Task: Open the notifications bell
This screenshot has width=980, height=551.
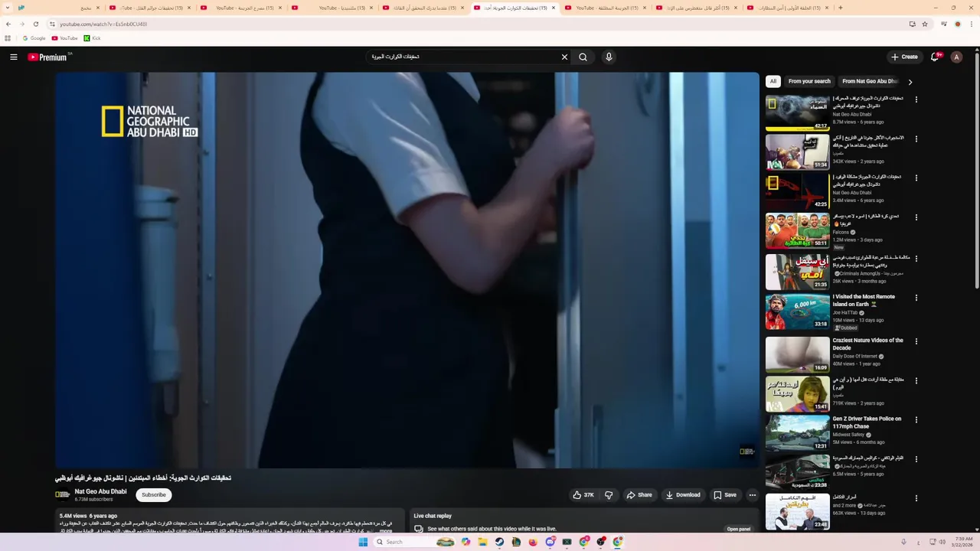Action: [935, 57]
